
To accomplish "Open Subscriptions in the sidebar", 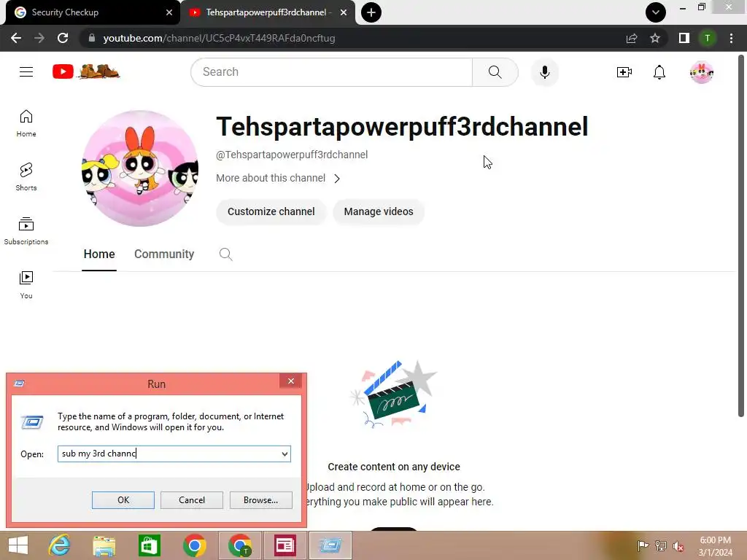I will 26,231.
